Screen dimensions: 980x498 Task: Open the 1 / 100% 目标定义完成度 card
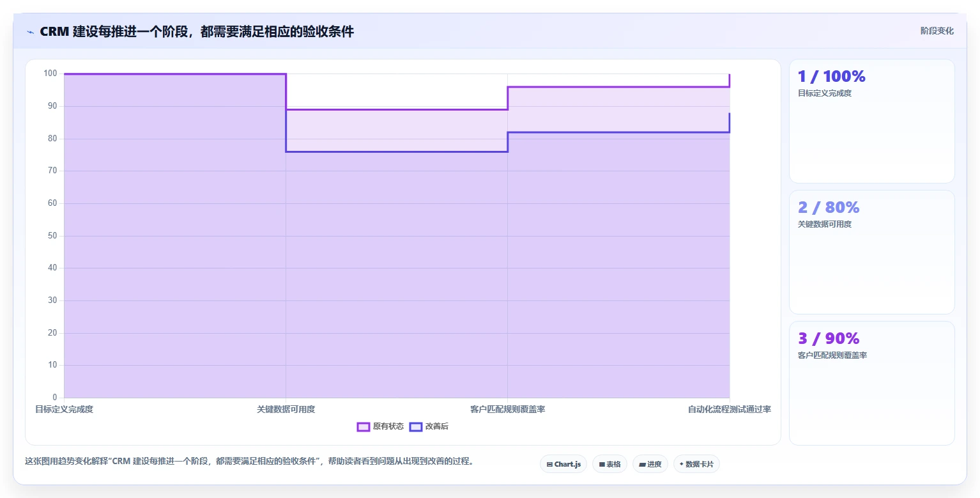click(872, 121)
